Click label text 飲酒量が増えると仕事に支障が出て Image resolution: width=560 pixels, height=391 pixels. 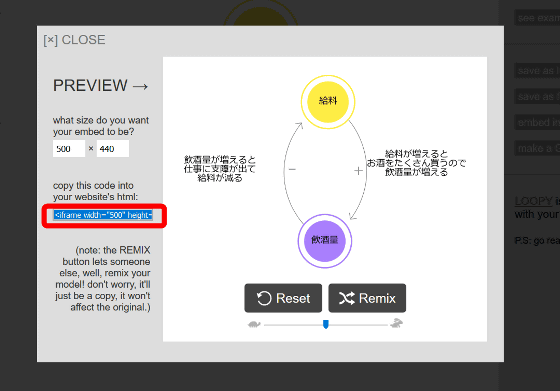(220, 164)
